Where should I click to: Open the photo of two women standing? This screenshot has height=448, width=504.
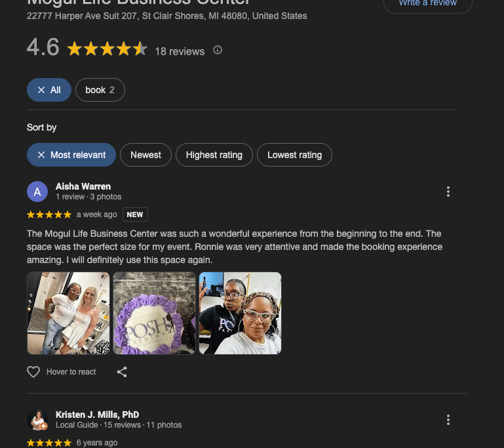pyautogui.click(x=68, y=314)
